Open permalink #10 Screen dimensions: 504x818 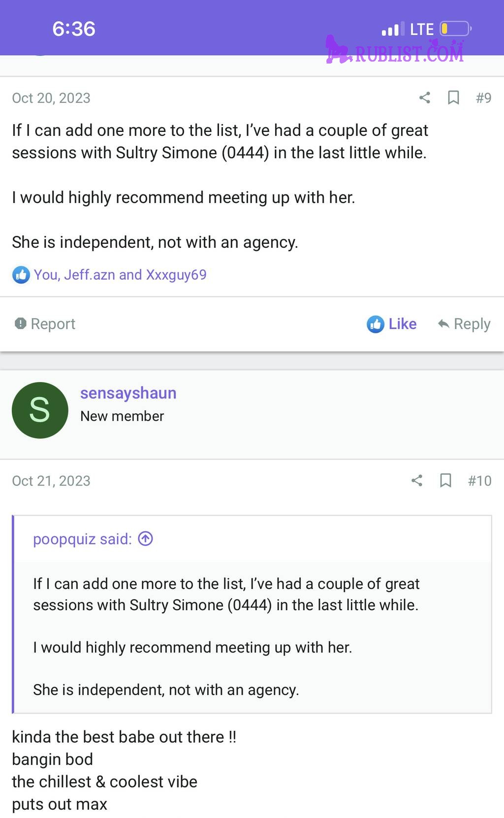[x=479, y=481]
